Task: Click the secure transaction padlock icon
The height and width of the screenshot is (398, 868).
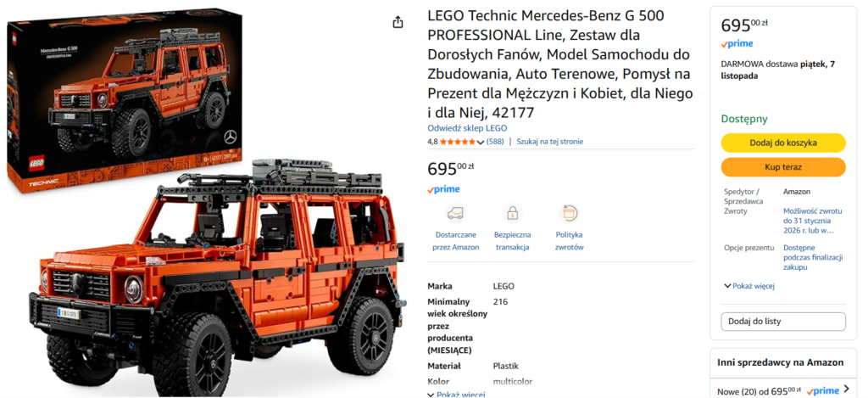Action: [x=513, y=213]
